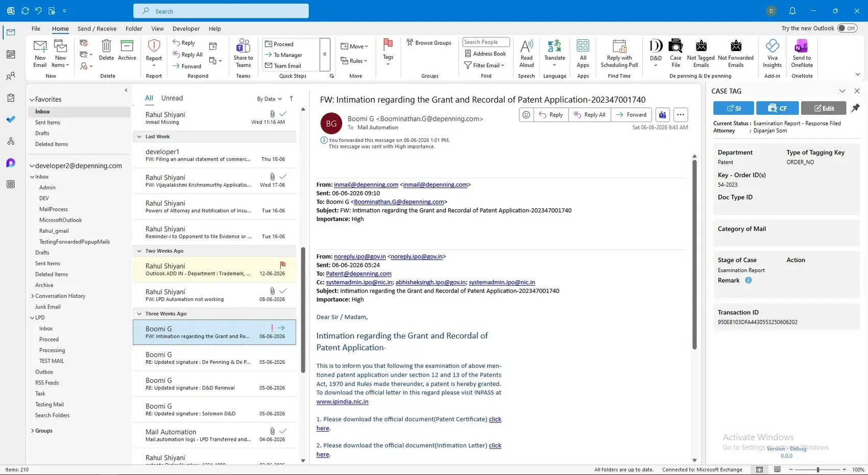Expand Conversation History folder
The height and width of the screenshot is (475, 868).
[x=33, y=296]
